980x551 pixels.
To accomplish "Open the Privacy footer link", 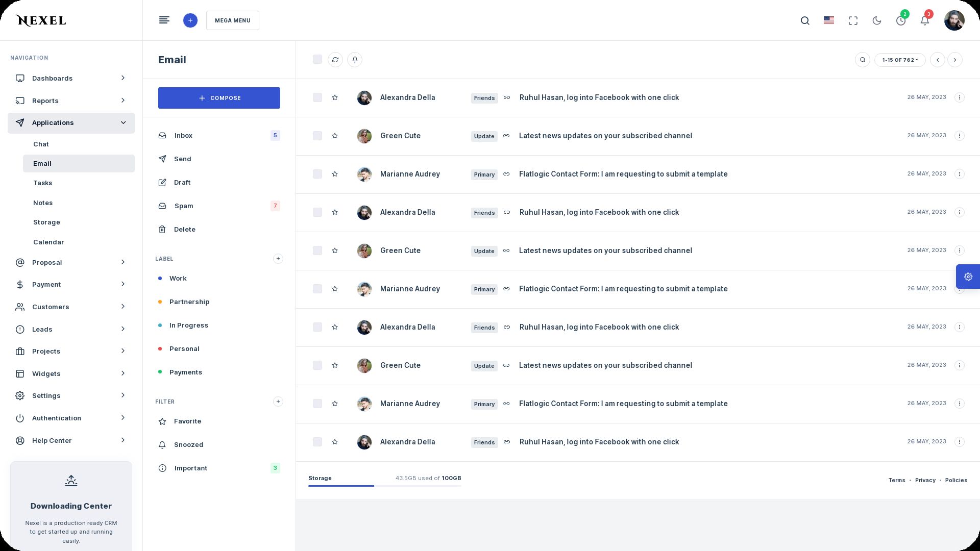I will (x=925, y=480).
